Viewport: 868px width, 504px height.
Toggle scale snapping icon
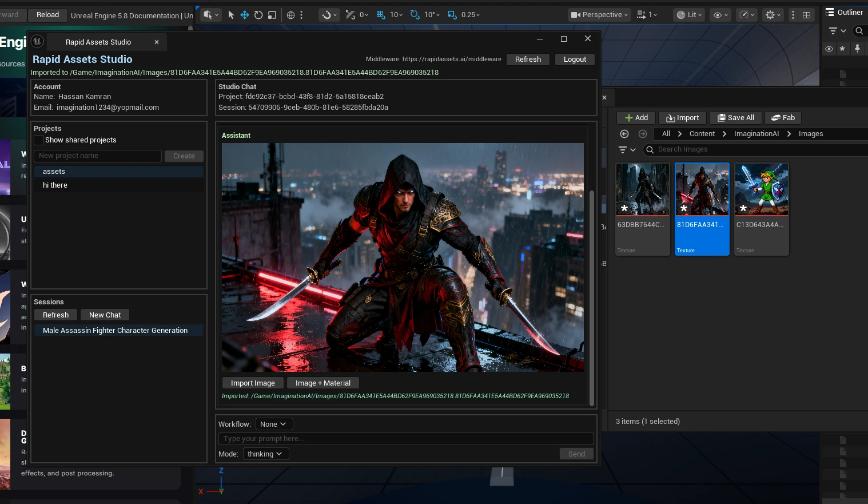coord(452,15)
